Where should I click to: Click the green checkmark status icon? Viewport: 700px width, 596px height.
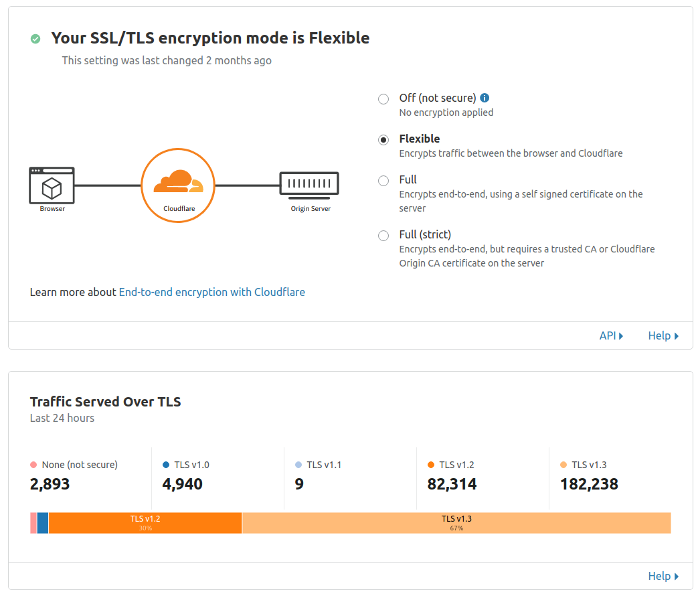(35, 39)
